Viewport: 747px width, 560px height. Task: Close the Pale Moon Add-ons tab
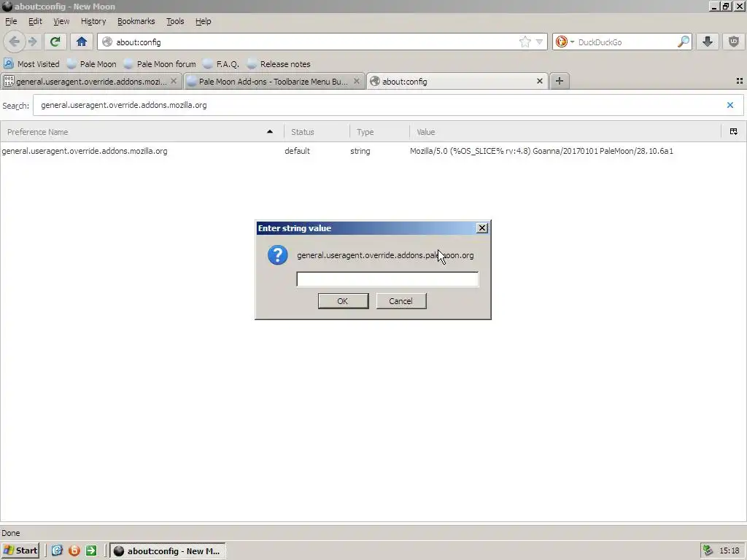356,82
